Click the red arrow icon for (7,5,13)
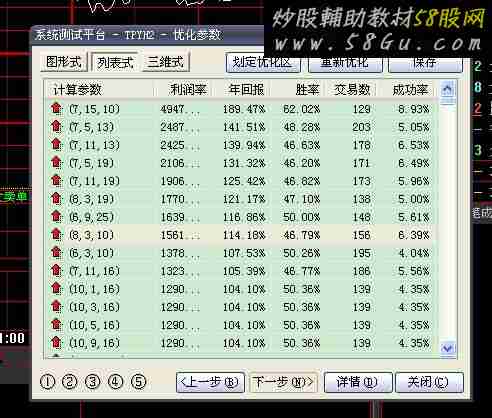Screen dimensions: 492x418 tap(56, 127)
